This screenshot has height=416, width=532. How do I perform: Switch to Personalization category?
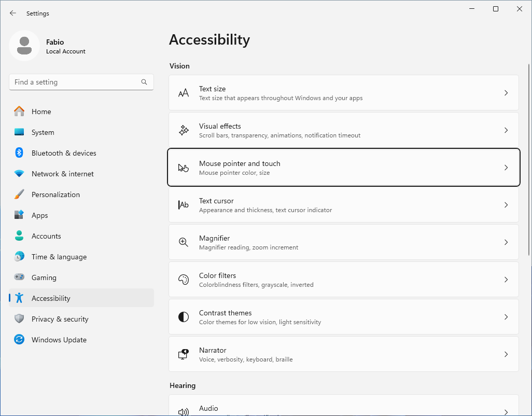81,195
